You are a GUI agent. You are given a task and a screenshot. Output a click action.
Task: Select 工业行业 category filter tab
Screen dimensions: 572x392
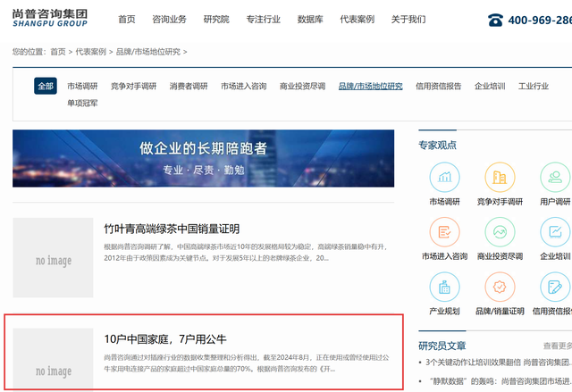click(x=534, y=87)
